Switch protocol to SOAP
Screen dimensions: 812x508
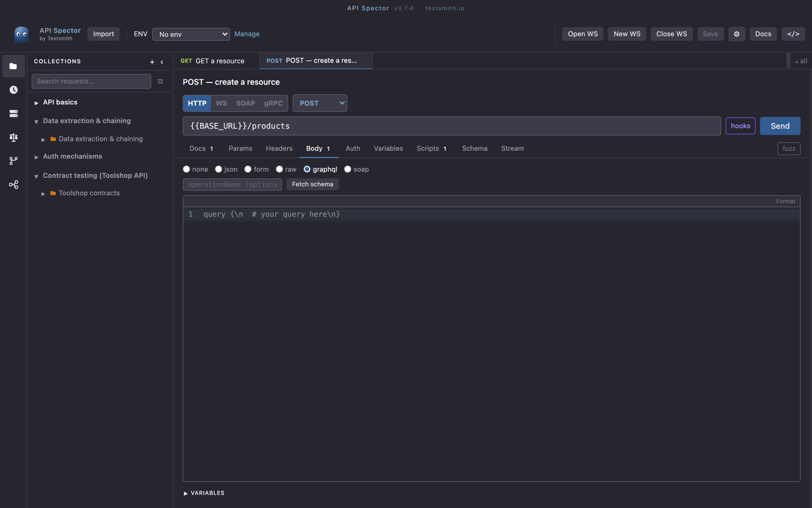(246, 103)
